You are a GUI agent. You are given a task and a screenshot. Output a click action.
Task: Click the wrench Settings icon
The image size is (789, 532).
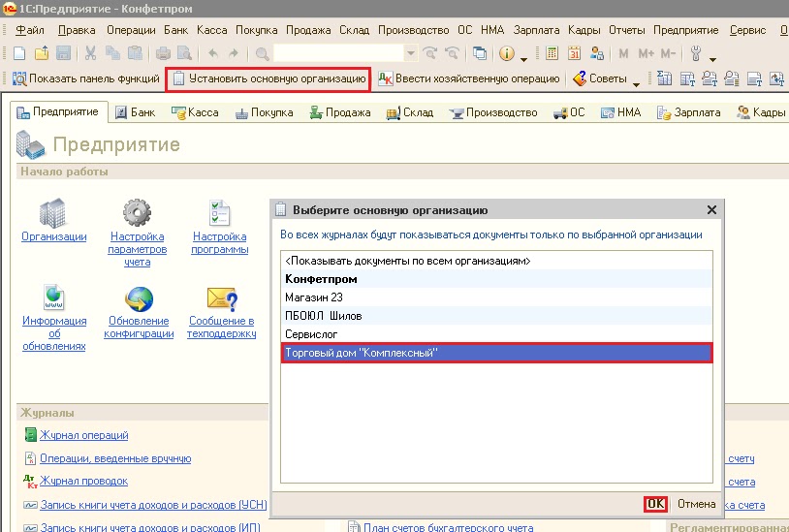[696, 52]
